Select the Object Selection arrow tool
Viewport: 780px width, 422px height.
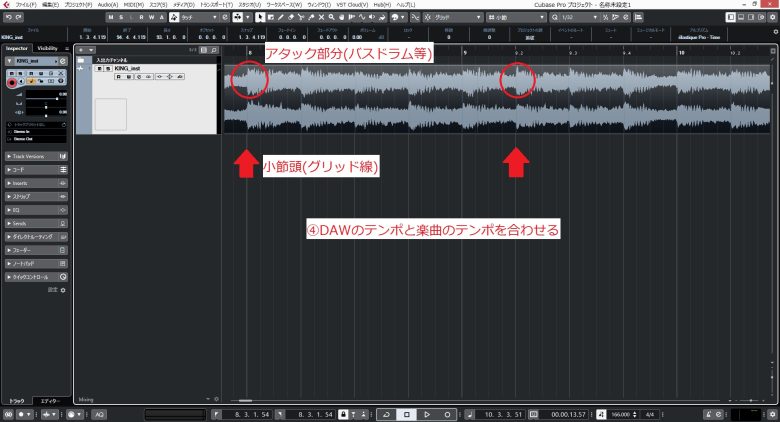(x=260, y=17)
